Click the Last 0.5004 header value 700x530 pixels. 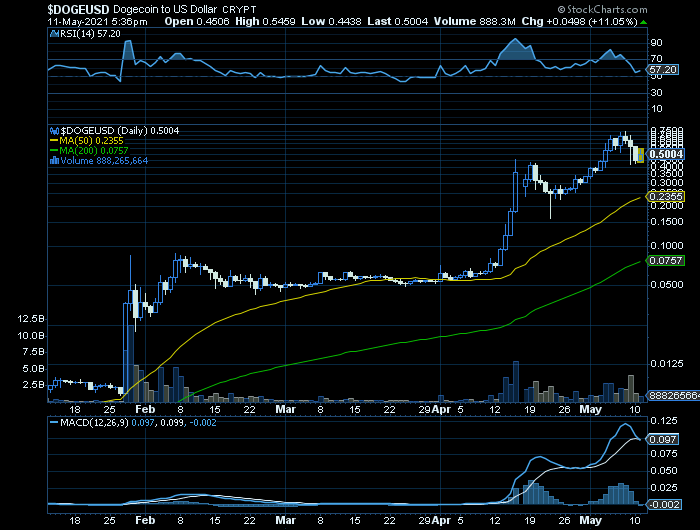(x=397, y=21)
